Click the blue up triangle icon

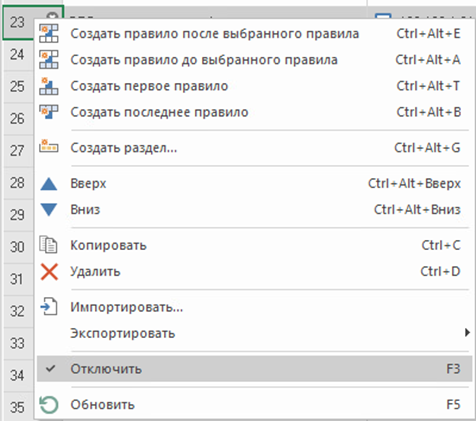pyautogui.click(x=49, y=184)
